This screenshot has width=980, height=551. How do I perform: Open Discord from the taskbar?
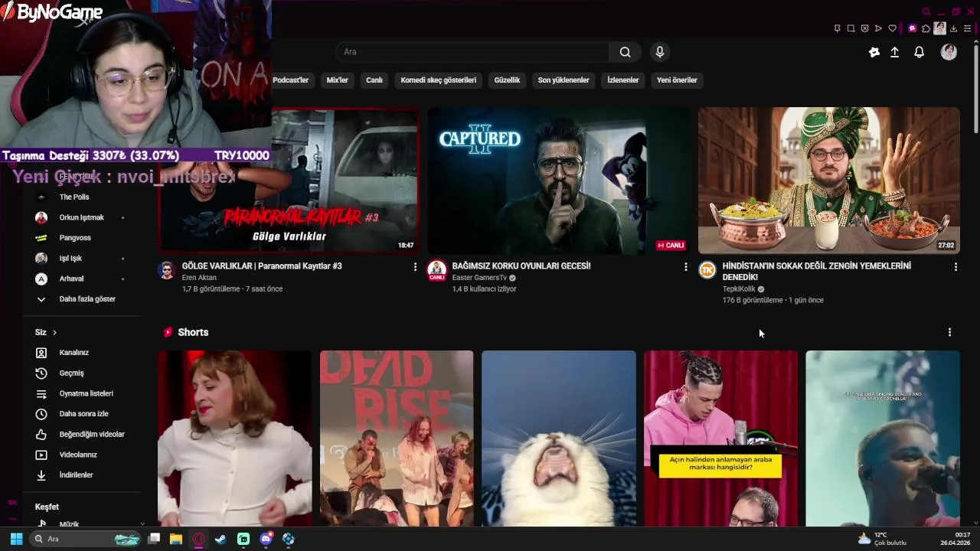point(266,539)
